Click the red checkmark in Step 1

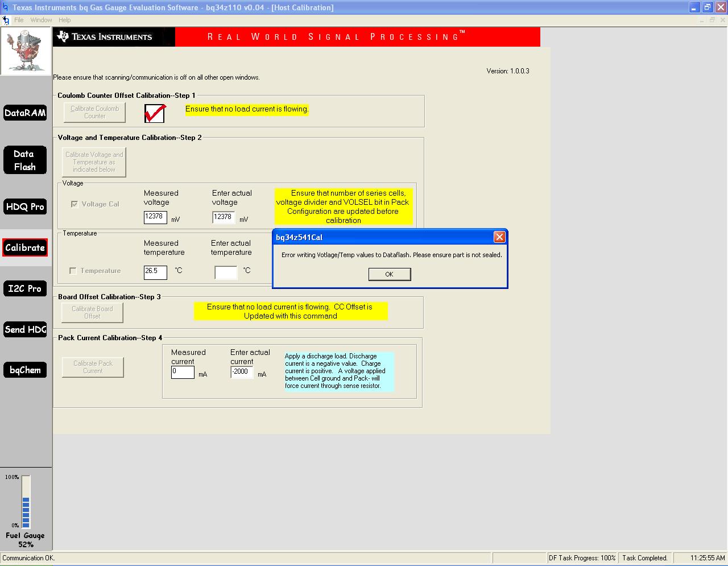[155, 113]
